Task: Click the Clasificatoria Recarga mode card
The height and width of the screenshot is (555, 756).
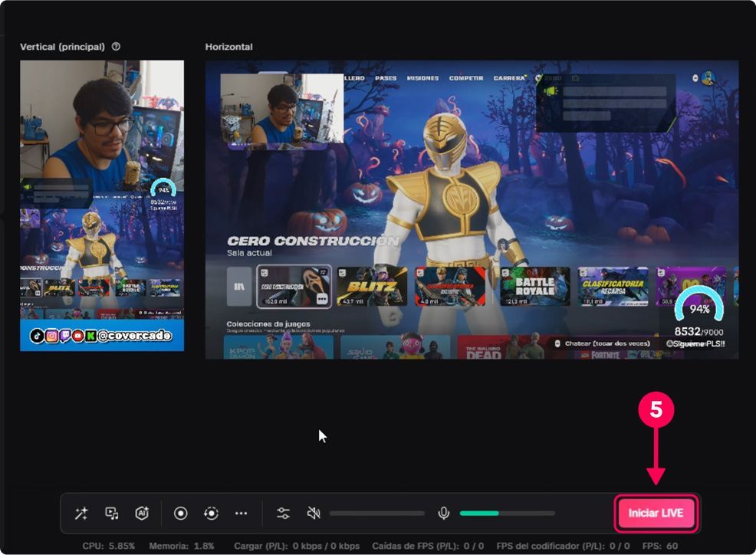Action: [x=613, y=287]
